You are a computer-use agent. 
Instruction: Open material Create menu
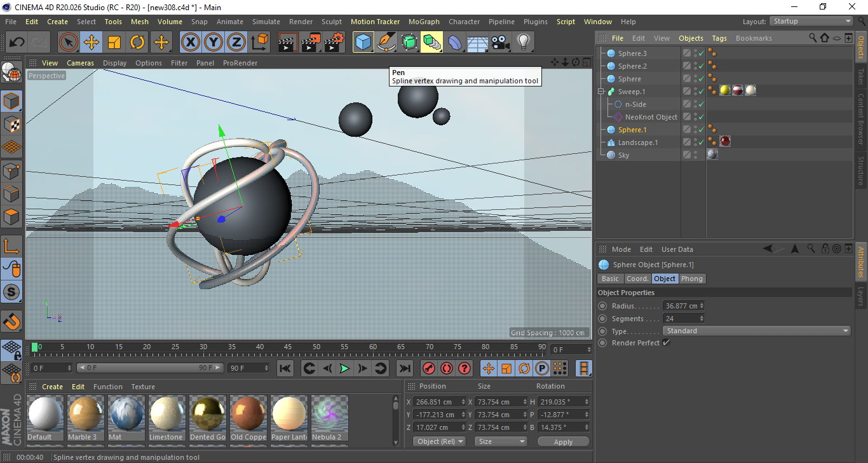click(x=53, y=387)
